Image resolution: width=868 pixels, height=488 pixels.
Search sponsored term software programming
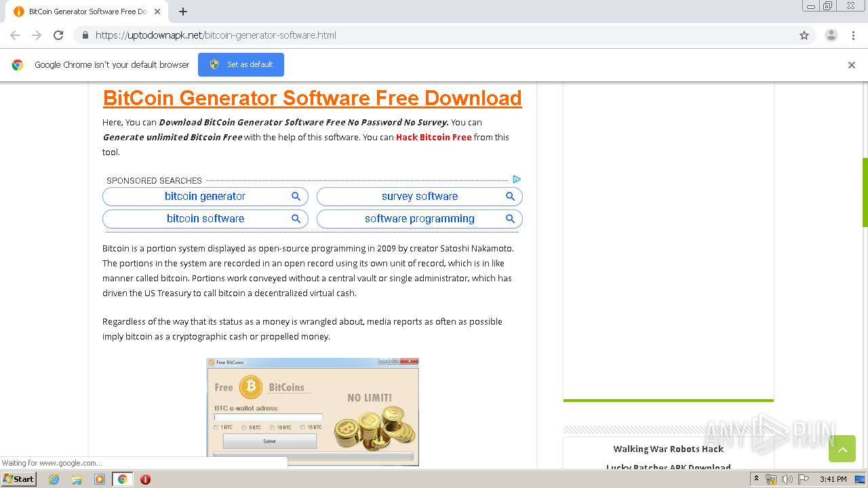tap(420, 219)
